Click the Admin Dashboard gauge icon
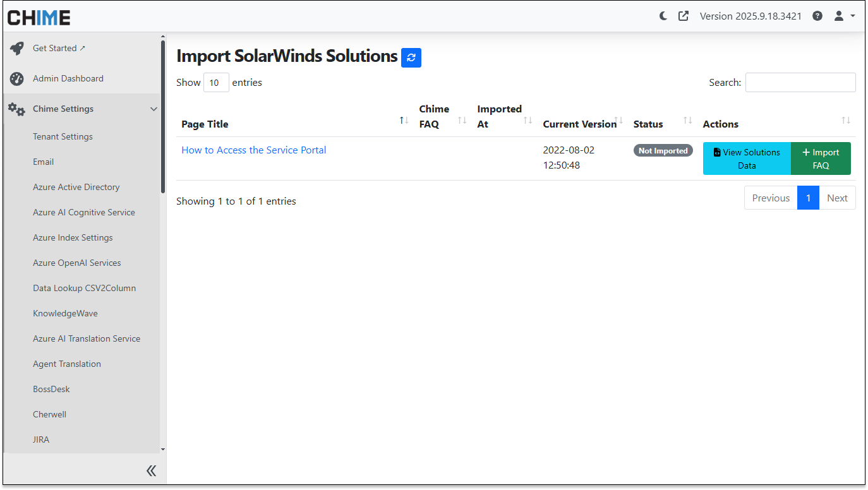The width and height of the screenshot is (868, 490). point(16,79)
